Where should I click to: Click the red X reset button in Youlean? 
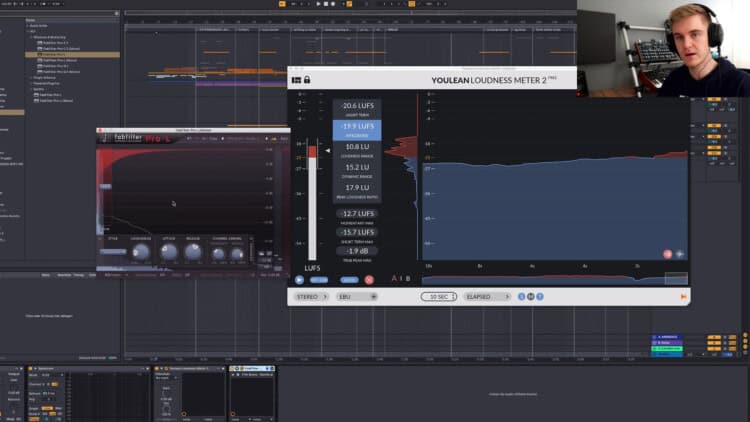tap(369, 279)
